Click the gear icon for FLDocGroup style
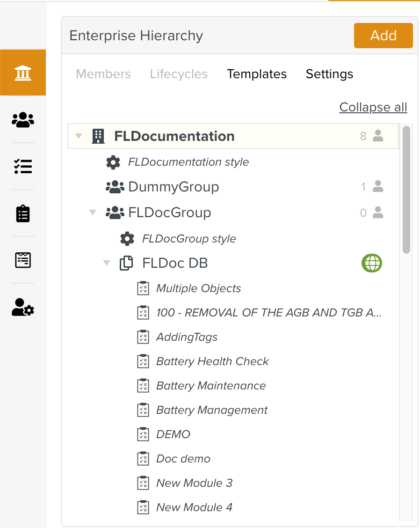Screen dimensions: 420x528 coord(127,239)
